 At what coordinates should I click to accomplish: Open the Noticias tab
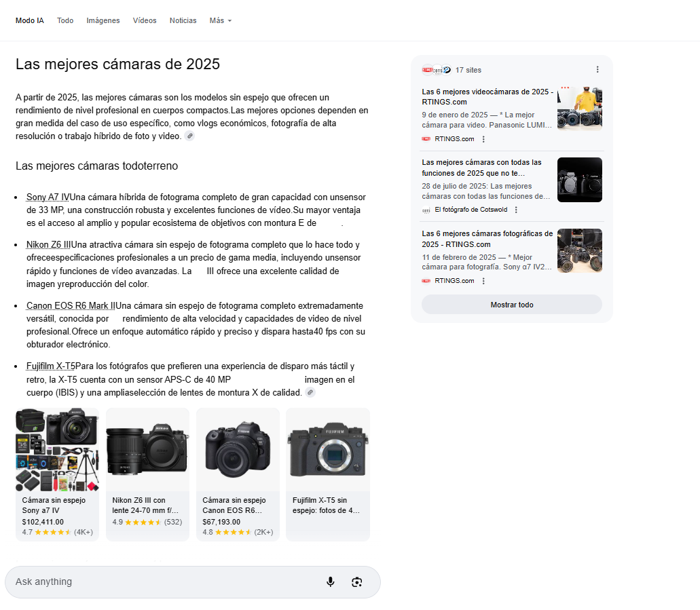[x=183, y=20]
